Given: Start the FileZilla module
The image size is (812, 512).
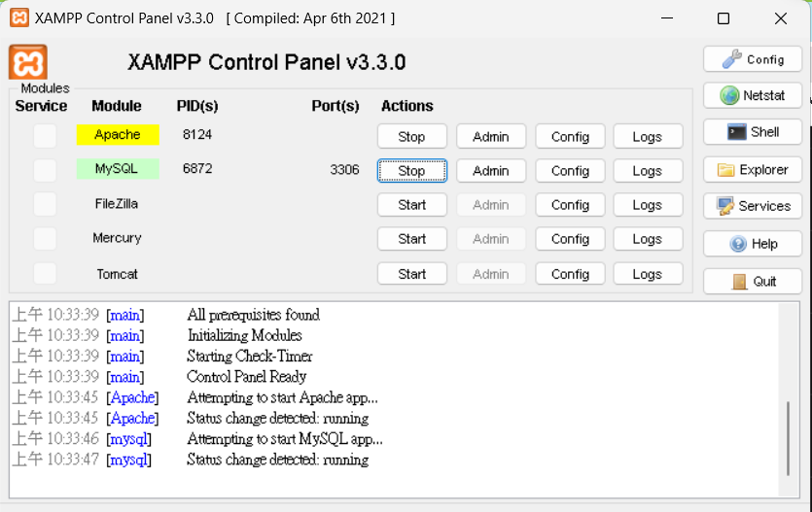Looking at the screenshot, I should 411,205.
